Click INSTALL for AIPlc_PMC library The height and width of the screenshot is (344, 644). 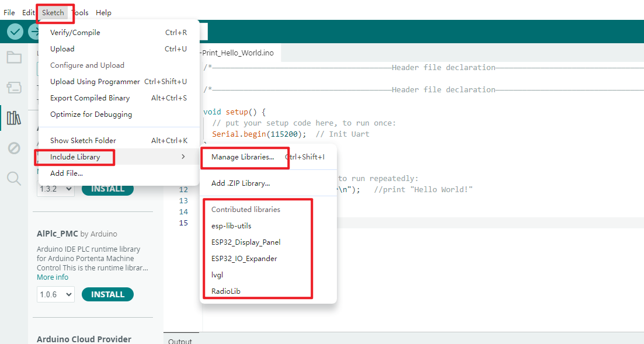point(107,294)
